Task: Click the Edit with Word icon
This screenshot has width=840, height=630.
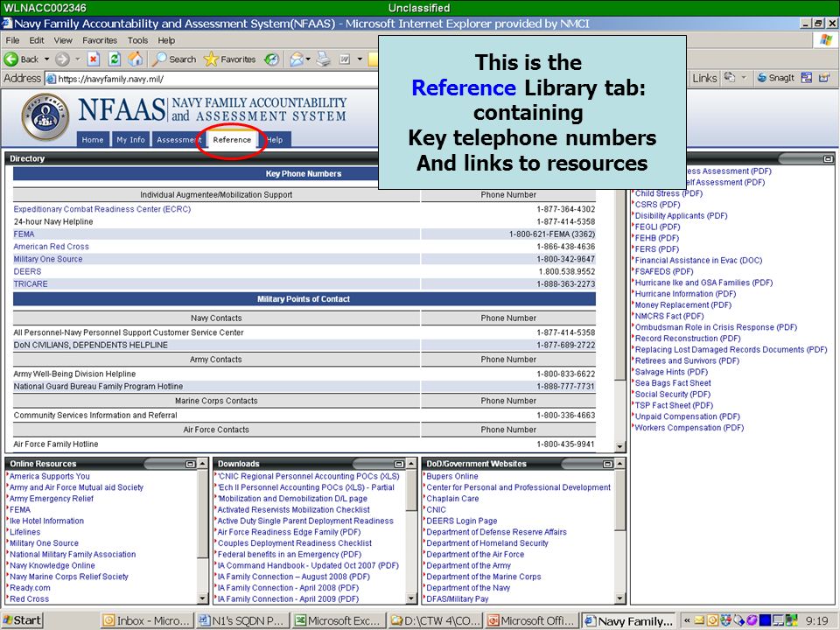Action: 345,59
